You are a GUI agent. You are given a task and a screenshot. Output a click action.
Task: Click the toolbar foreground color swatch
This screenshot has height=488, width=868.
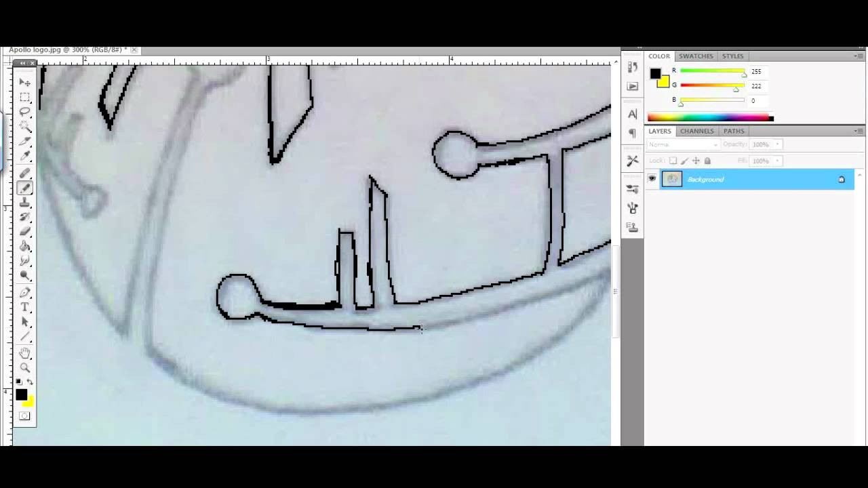coord(22,395)
